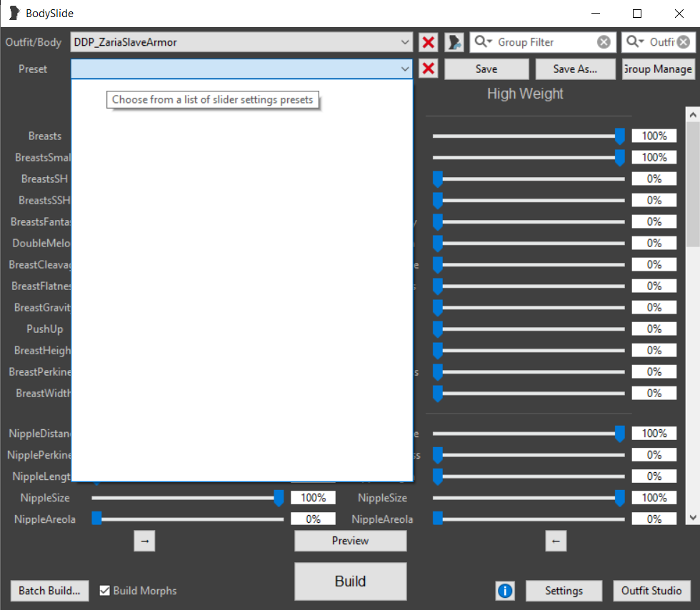Clear the Outfit filter search field
700x610 pixels.
(683, 42)
